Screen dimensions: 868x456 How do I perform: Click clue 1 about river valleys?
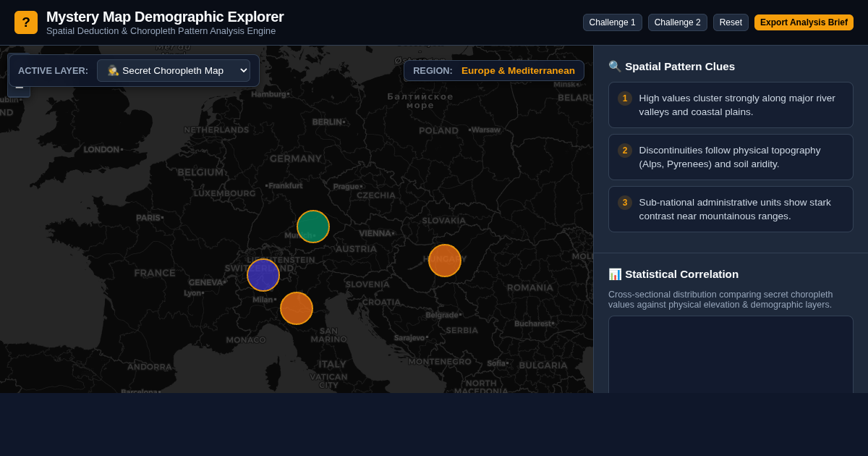(731, 105)
